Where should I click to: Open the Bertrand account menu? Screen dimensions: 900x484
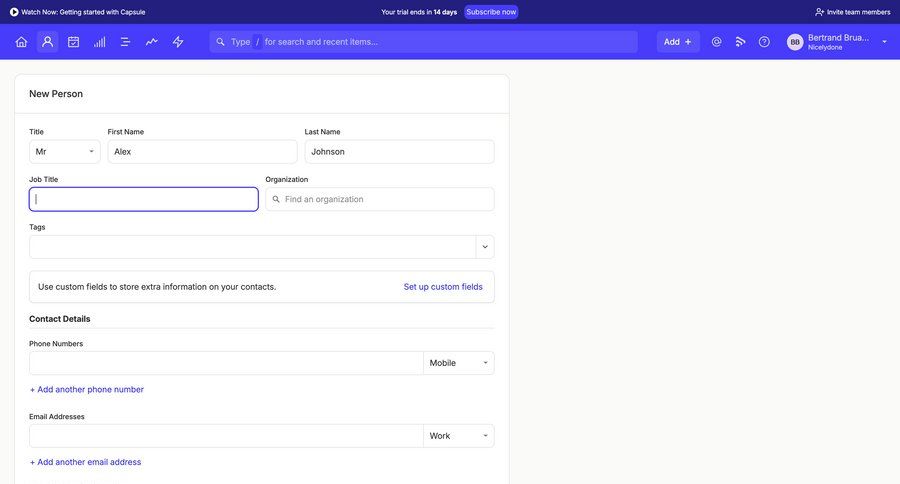(x=837, y=42)
